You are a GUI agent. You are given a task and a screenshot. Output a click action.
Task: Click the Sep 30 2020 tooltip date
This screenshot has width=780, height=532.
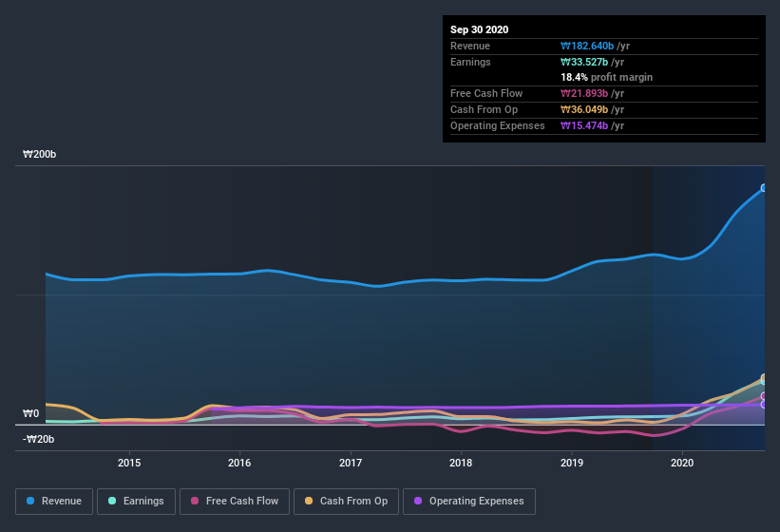480,29
